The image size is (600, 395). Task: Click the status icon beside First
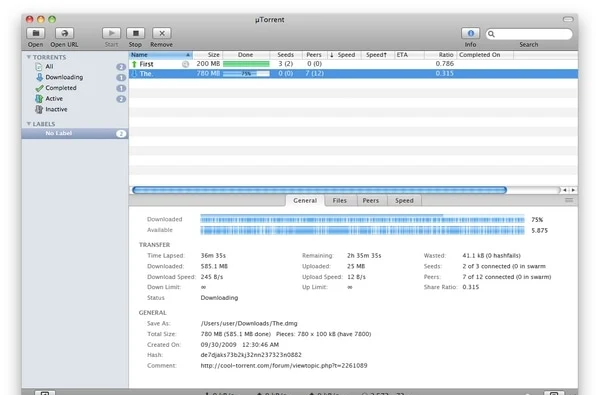coord(186,64)
